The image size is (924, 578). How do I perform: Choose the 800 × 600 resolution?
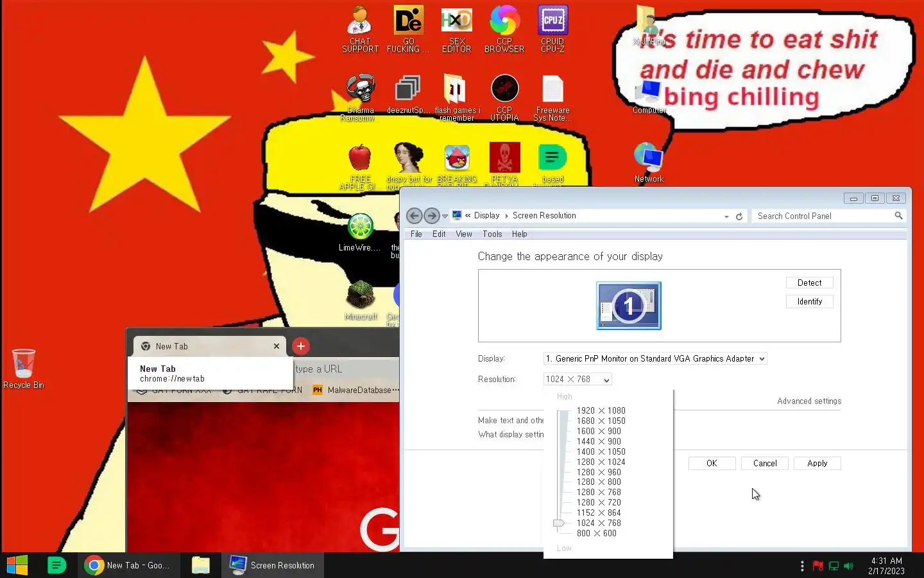[x=596, y=534]
